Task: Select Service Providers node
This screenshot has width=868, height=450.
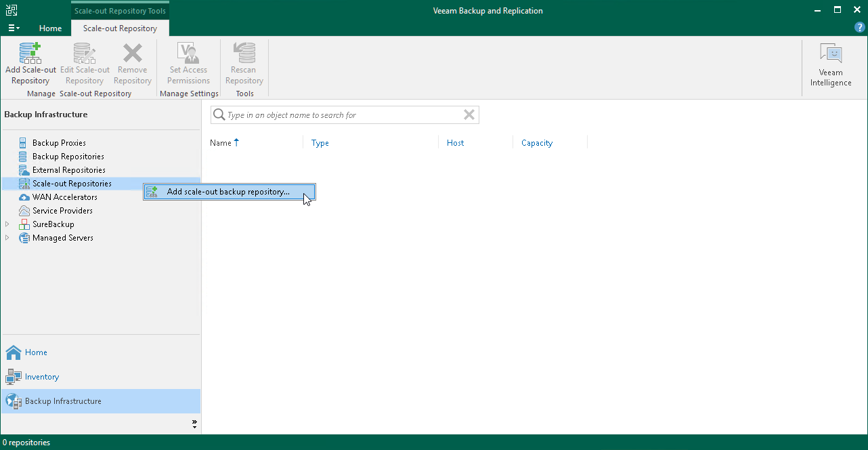Action: click(62, 211)
